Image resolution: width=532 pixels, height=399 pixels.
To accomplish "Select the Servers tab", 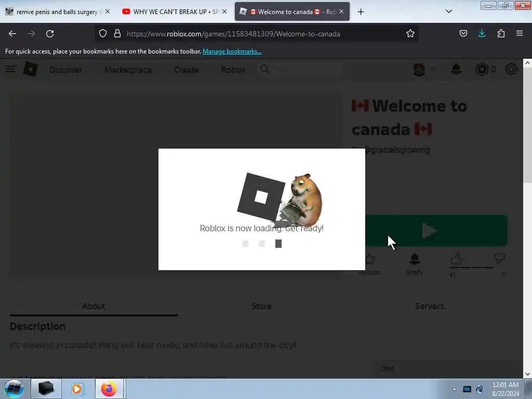I will (x=430, y=306).
